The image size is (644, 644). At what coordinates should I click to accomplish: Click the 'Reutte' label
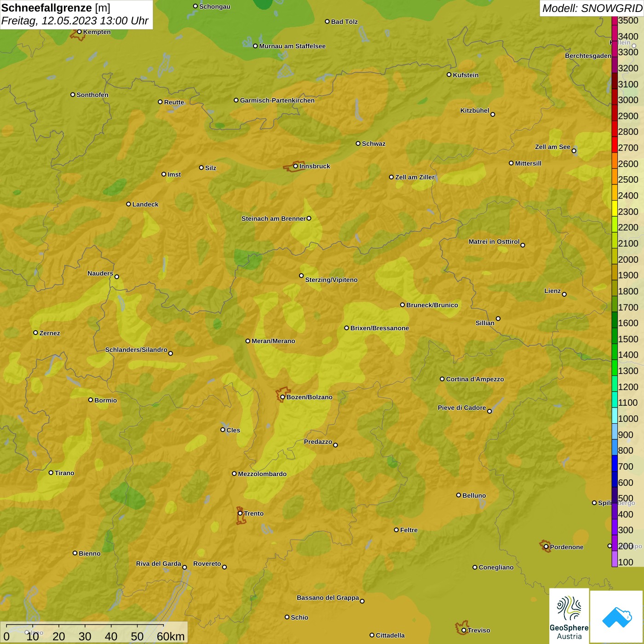[174, 102]
